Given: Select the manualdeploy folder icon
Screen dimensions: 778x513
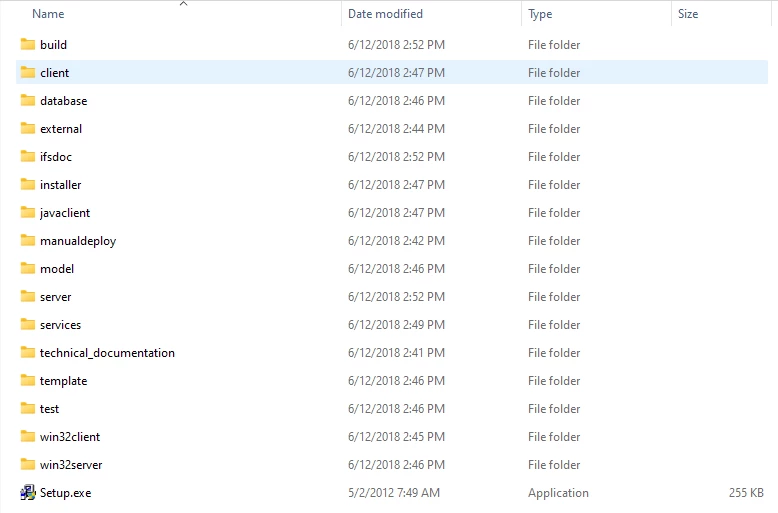Looking at the screenshot, I should pos(28,241).
